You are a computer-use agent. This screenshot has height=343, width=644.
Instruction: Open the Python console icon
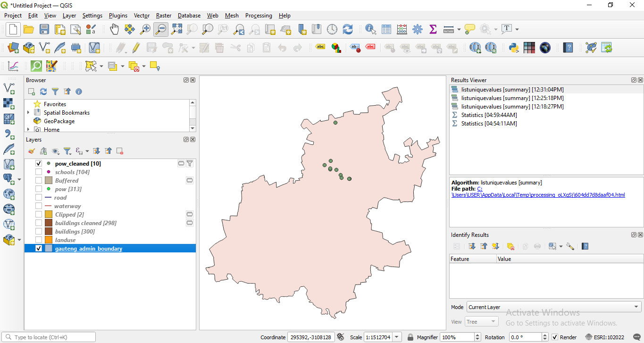pos(514,48)
